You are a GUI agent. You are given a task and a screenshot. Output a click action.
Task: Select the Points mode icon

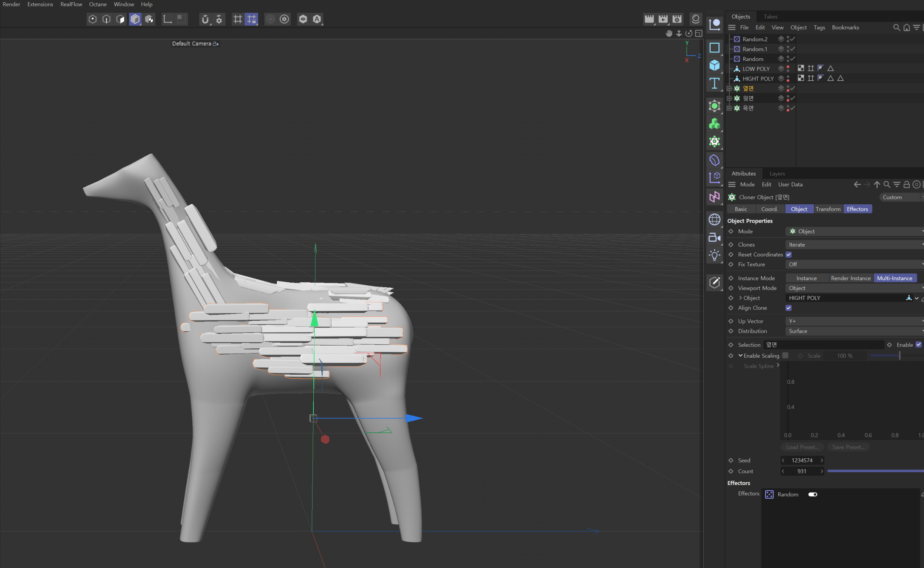click(x=92, y=19)
